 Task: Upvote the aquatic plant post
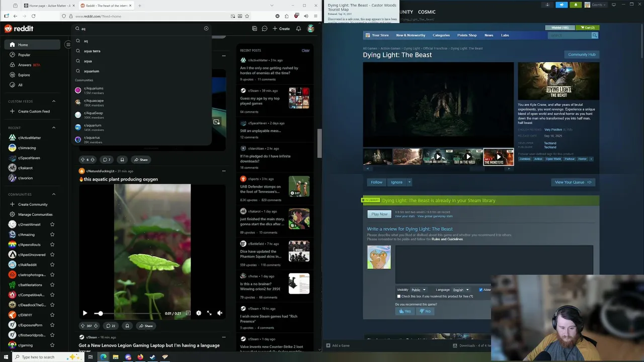[x=83, y=326]
